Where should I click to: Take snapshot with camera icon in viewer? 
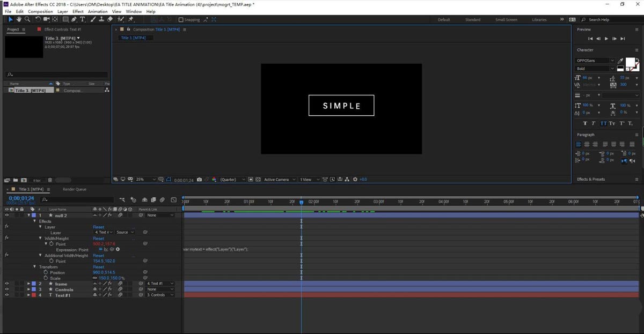(199, 180)
